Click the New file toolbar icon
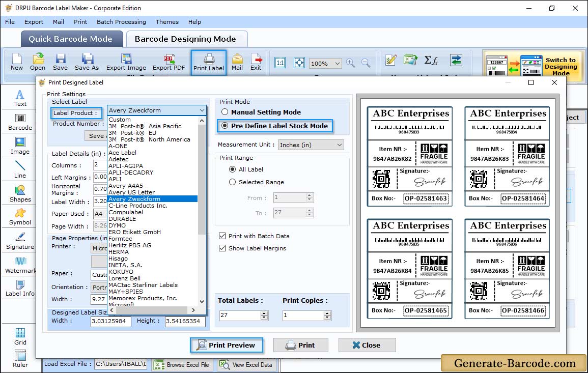 16,62
